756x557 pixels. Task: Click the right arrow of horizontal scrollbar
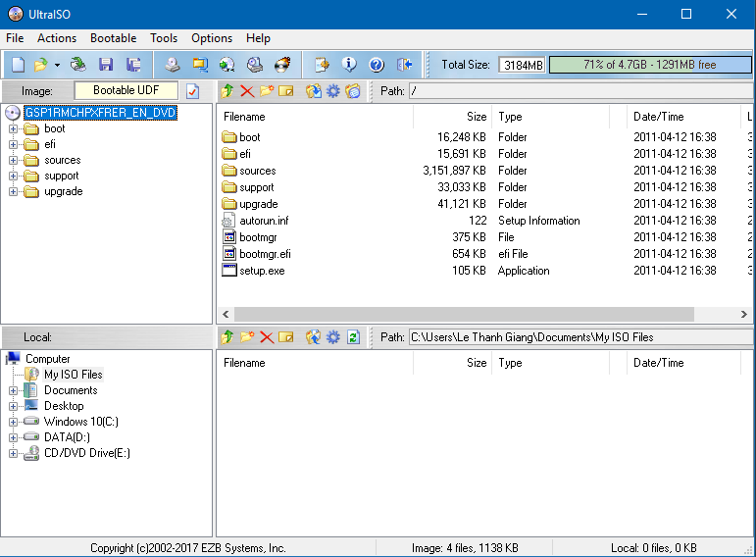(x=743, y=315)
